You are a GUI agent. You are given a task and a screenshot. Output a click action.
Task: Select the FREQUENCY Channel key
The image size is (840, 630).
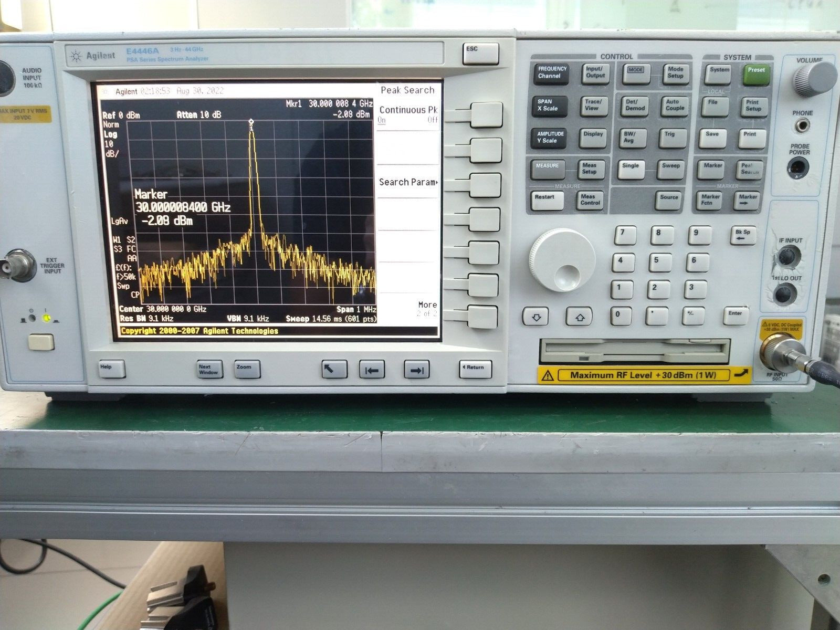coord(552,74)
